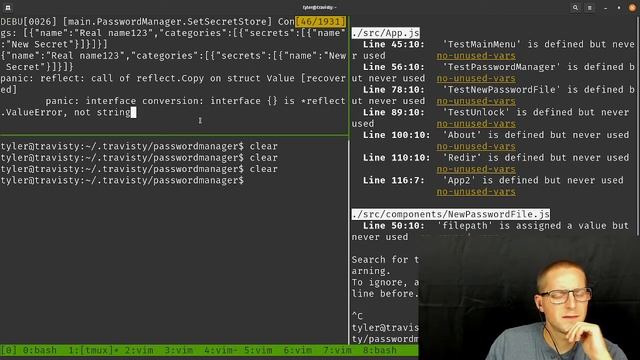This screenshot has width=640, height=360.
Task: Click 'TestNewPasswordFile' identifier in warning
Action: pyautogui.click(x=501, y=89)
